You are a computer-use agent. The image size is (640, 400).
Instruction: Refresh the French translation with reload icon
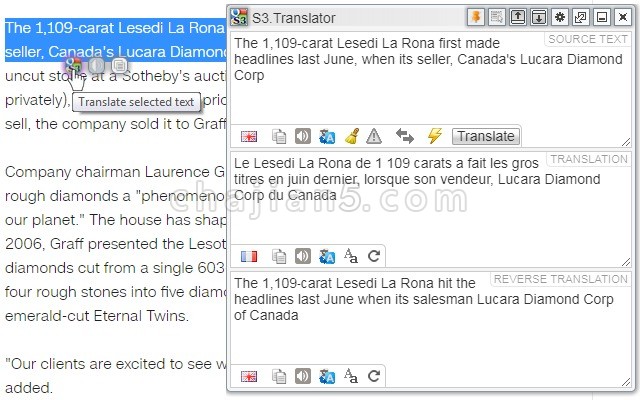pos(374,256)
